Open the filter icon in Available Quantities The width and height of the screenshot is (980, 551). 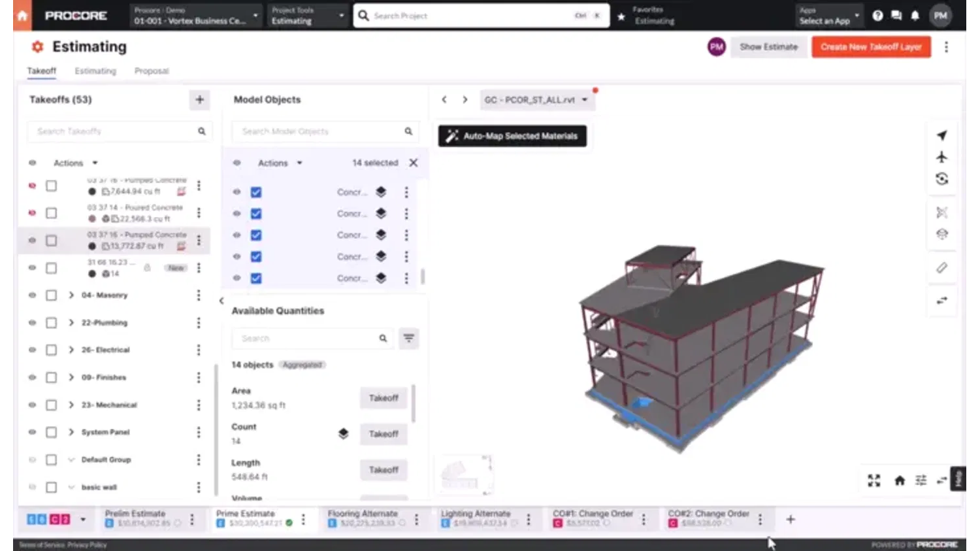pos(409,338)
